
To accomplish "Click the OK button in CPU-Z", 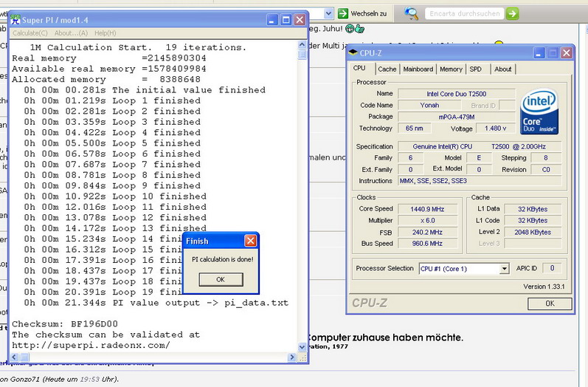I will click(550, 304).
